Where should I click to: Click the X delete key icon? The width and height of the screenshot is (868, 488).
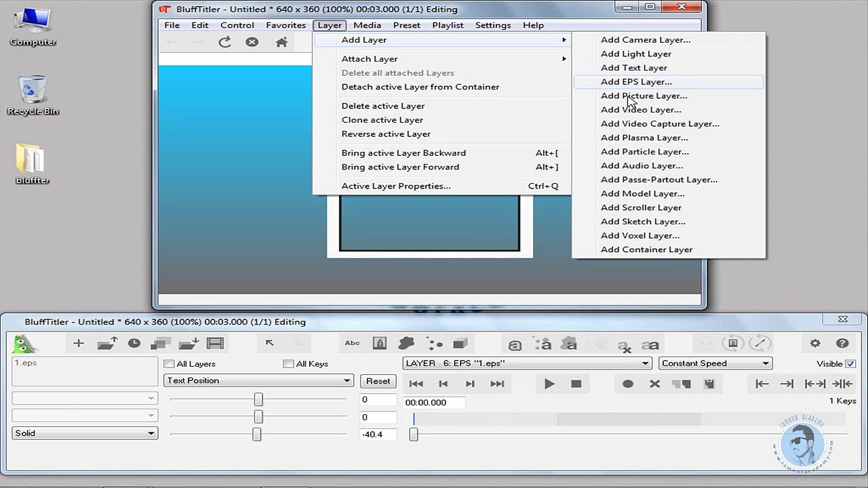pos(654,384)
